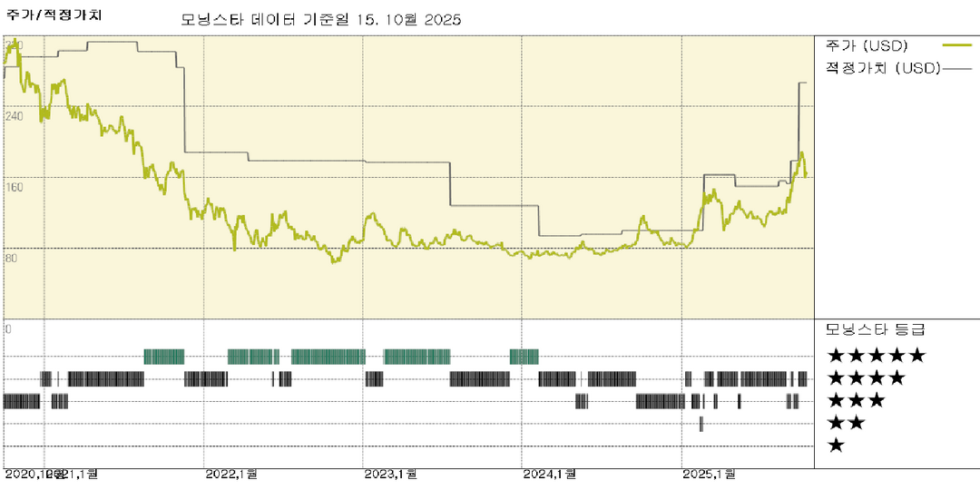The width and height of the screenshot is (980, 490).
Task: Click the single-star rating icon
Action: coord(836,446)
